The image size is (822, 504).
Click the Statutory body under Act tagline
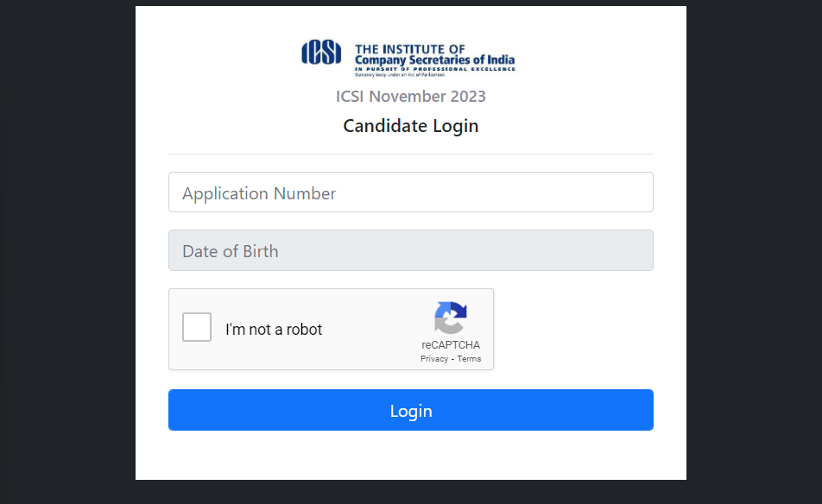click(397, 75)
